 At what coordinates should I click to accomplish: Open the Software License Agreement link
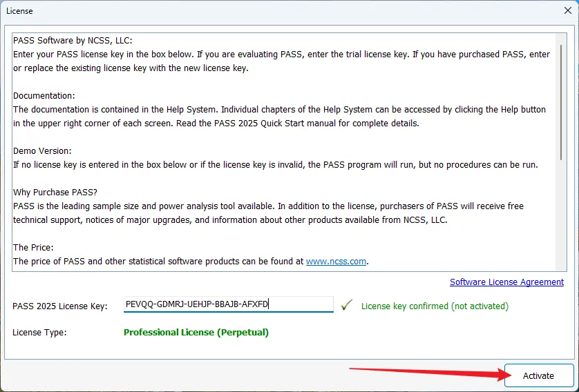click(x=506, y=282)
